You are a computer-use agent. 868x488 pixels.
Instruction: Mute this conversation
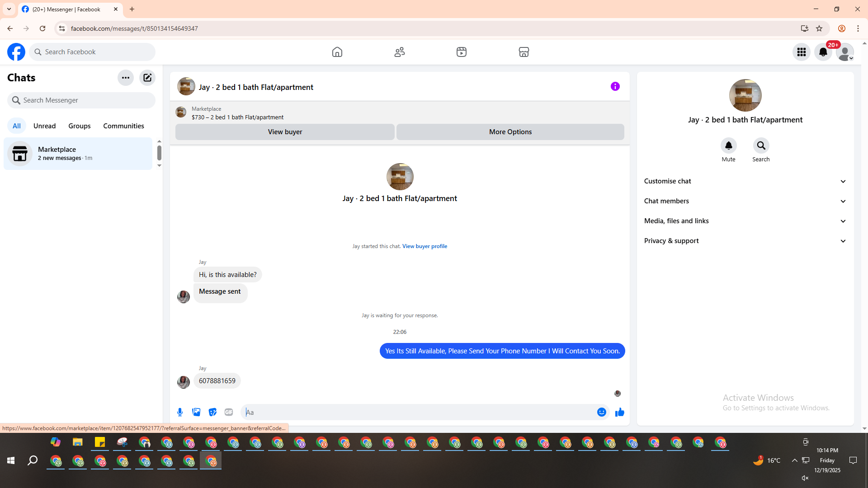click(x=728, y=146)
